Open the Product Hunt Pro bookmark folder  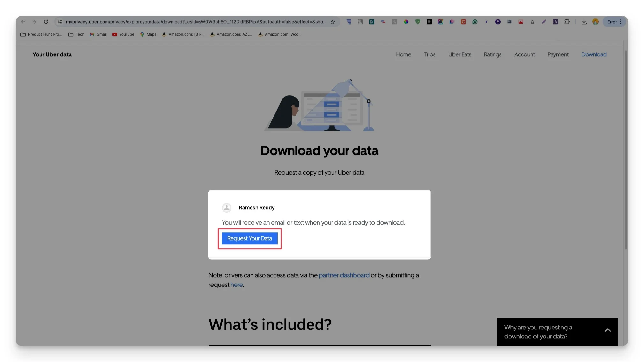coord(41,34)
